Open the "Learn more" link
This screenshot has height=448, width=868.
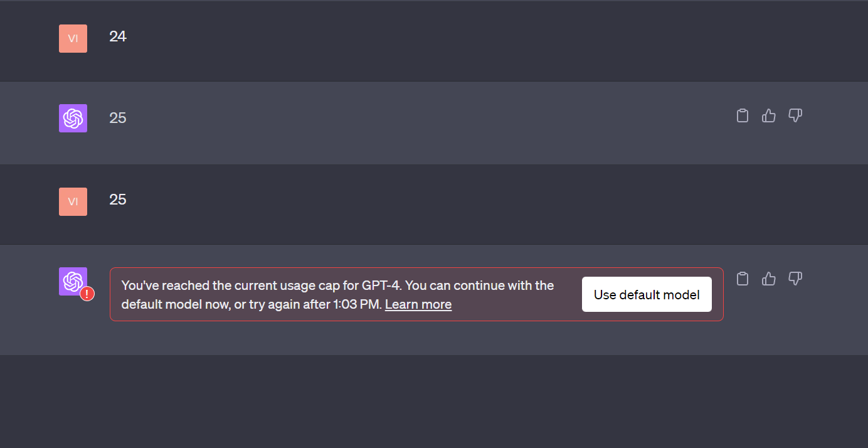point(418,304)
